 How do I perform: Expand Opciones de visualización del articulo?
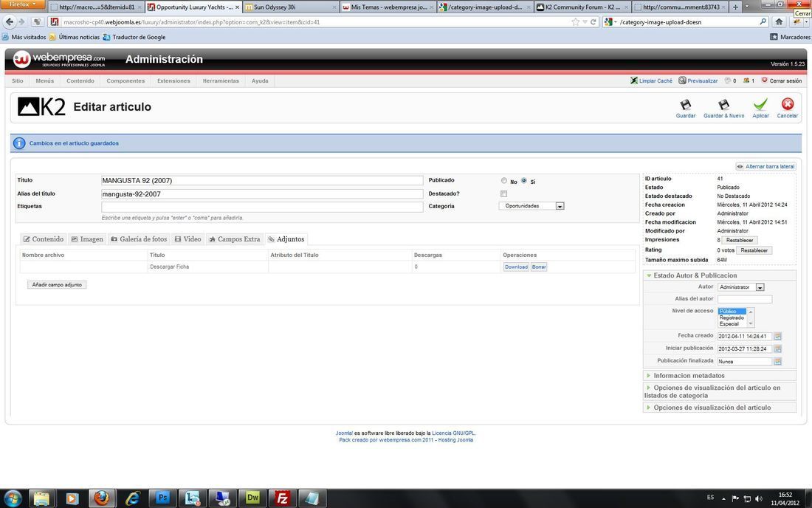(x=712, y=408)
